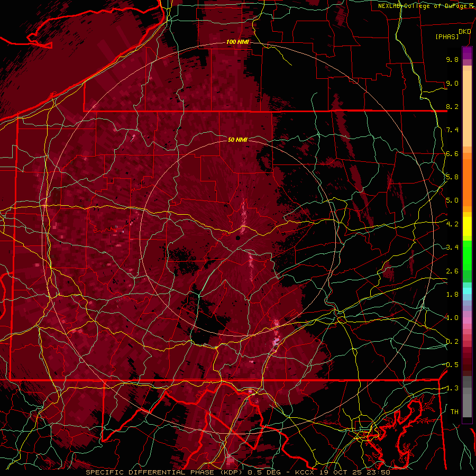Click the SPECIFIC DIFFERENTIAL PHASE (KDP) caption text
This screenshot has width=476, height=476.
pos(165,472)
